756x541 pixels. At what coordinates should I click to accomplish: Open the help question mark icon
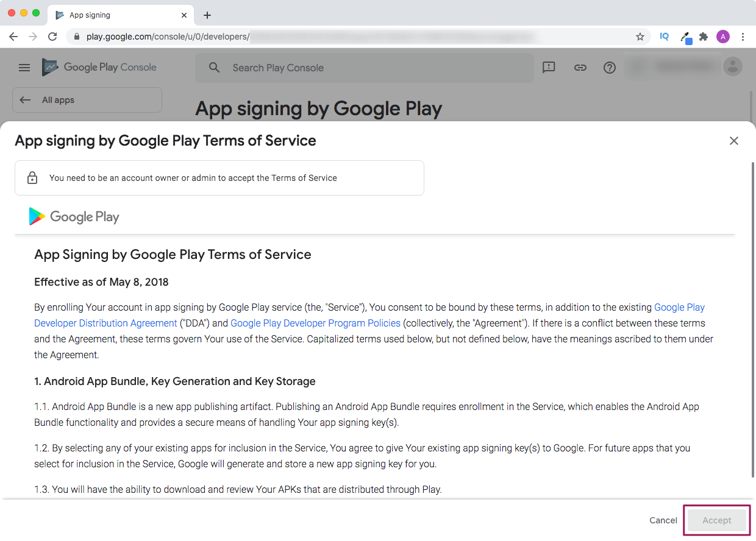(x=610, y=68)
